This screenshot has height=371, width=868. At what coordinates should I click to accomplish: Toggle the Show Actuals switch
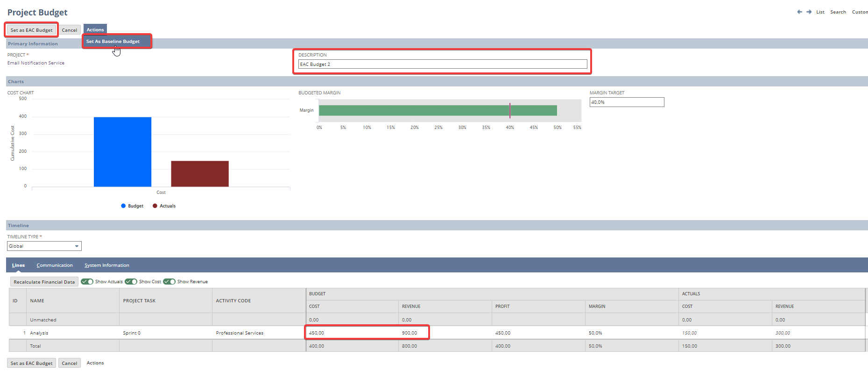click(x=87, y=282)
